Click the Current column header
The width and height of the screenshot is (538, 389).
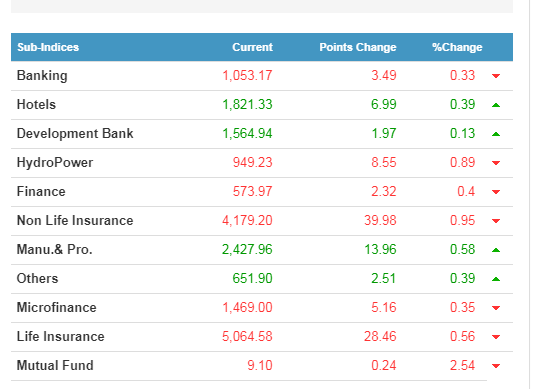pyautogui.click(x=253, y=47)
